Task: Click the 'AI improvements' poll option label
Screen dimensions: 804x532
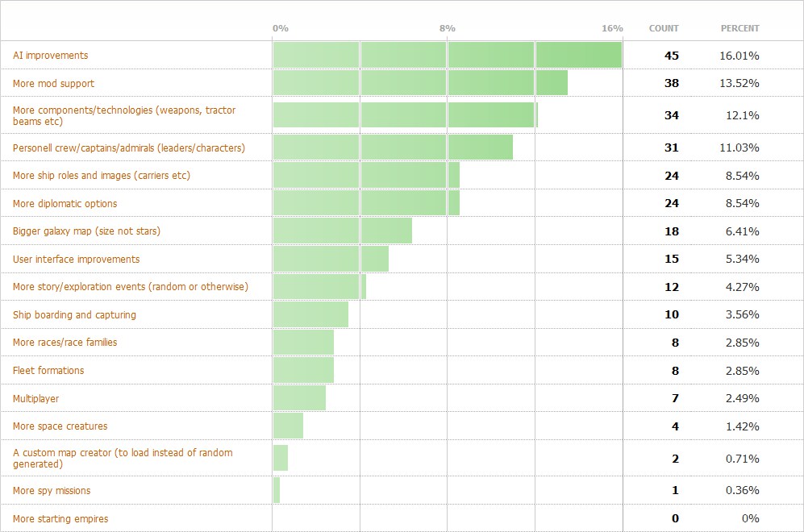Action: point(50,56)
